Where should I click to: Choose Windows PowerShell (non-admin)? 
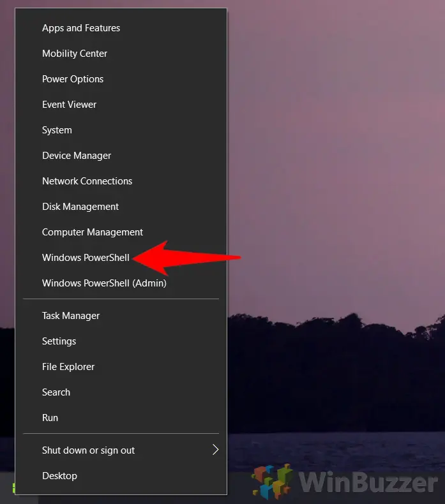point(121,258)
